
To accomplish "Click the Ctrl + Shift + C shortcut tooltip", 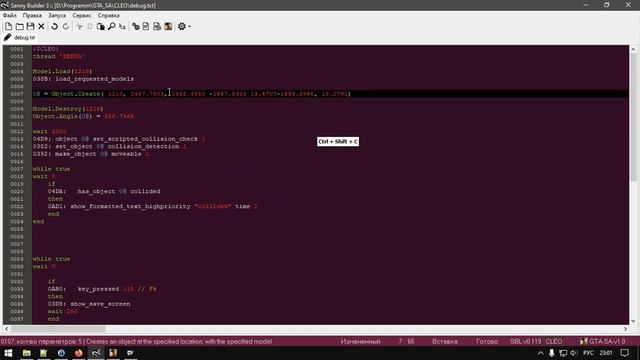I will (x=338, y=142).
